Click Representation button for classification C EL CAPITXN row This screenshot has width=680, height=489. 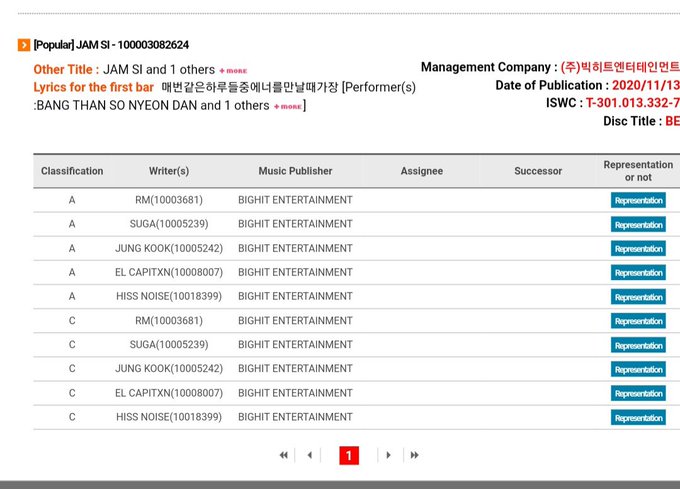click(x=638, y=393)
